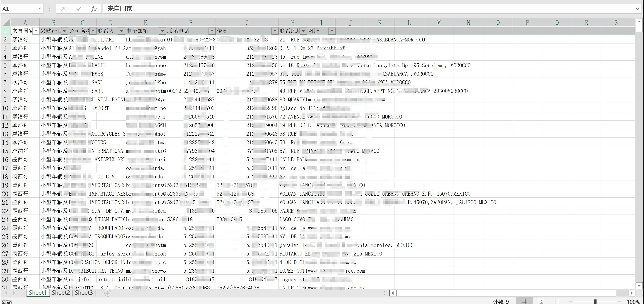
Task: Switch to Sheet2 tab
Action: [x=61, y=292]
